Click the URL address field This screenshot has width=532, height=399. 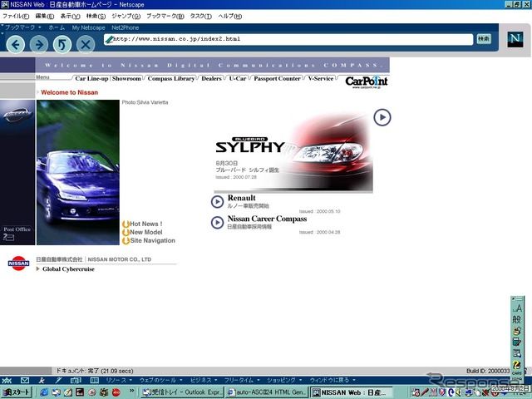(288, 39)
